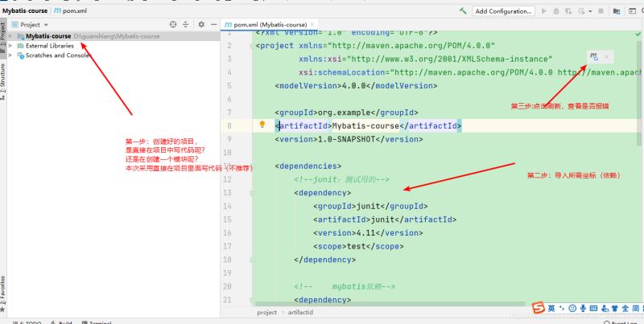Click the Build project hammer icon
644x324 pixels.
463,11
